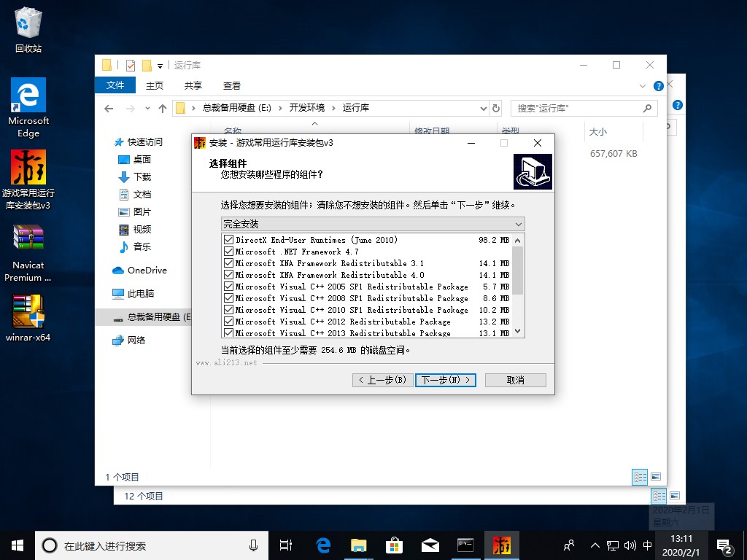Switch to the installer taskbar icon

pyautogui.click(x=502, y=545)
